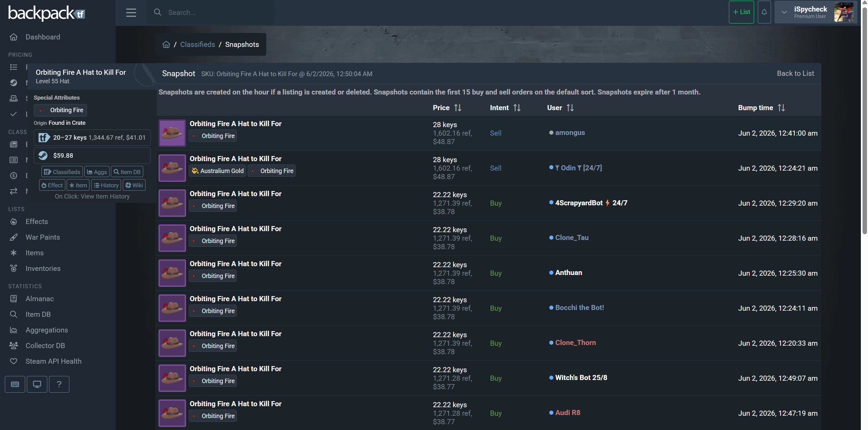Click the $59.88 Steam market price box
The width and height of the screenshot is (868, 430).
point(92,156)
